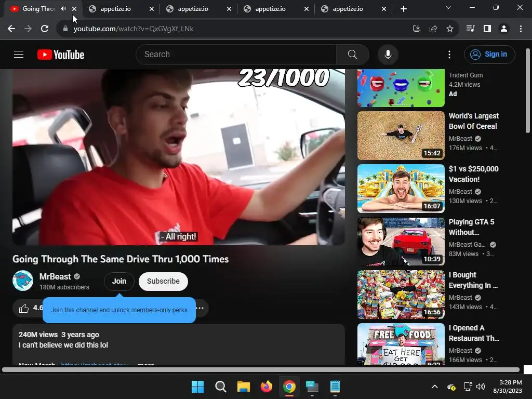
Task: Share this page icon in address bar
Action: point(433,29)
